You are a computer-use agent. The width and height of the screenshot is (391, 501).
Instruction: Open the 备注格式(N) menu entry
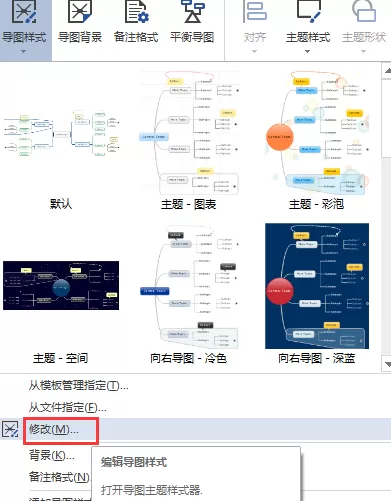[x=59, y=477]
